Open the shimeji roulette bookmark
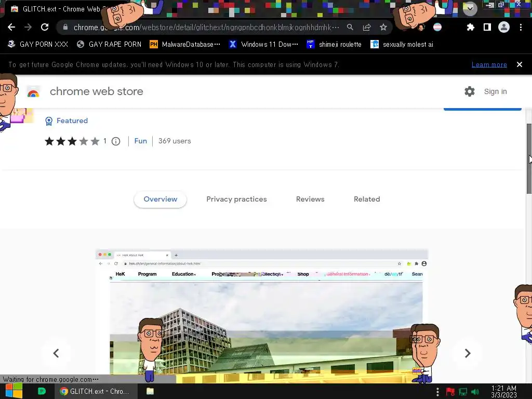This screenshot has width=532, height=399. tap(334, 45)
